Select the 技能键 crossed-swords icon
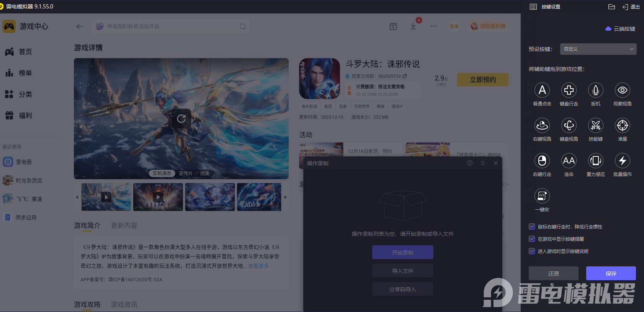The image size is (644, 312). pos(596,125)
